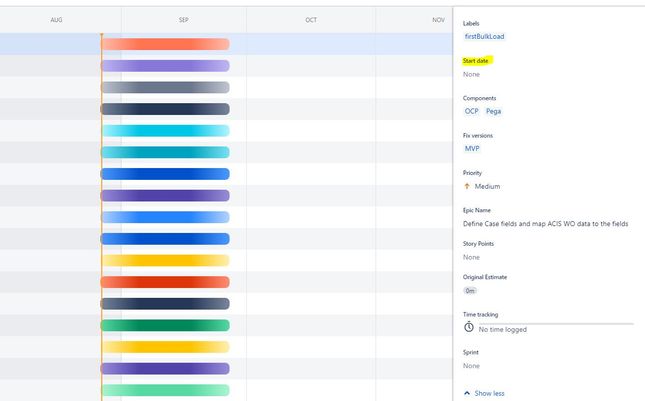Click the Original Estimate field heading
Viewport: 645px width, 401px height.
pyautogui.click(x=485, y=277)
